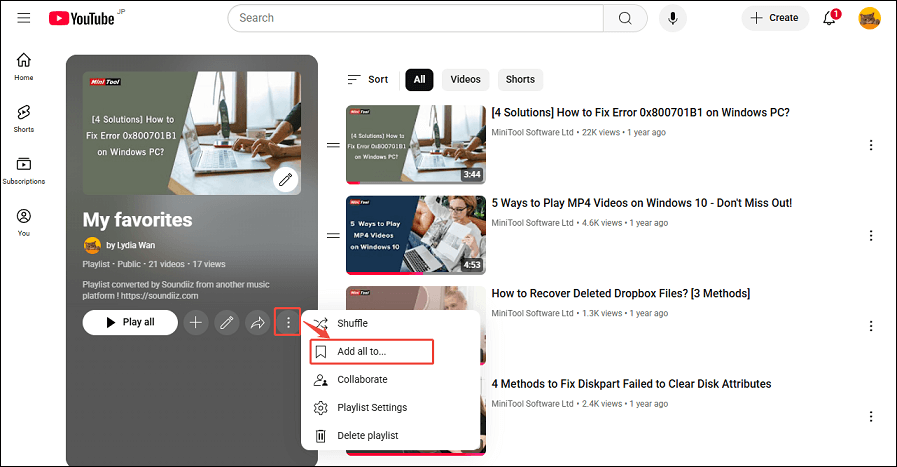
Task: Click the large playlist cover image
Action: [x=192, y=133]
